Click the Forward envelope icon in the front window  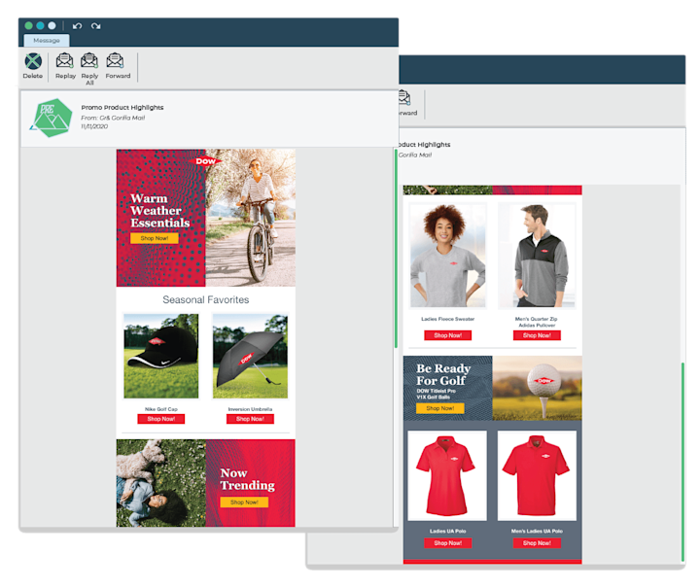115,60
